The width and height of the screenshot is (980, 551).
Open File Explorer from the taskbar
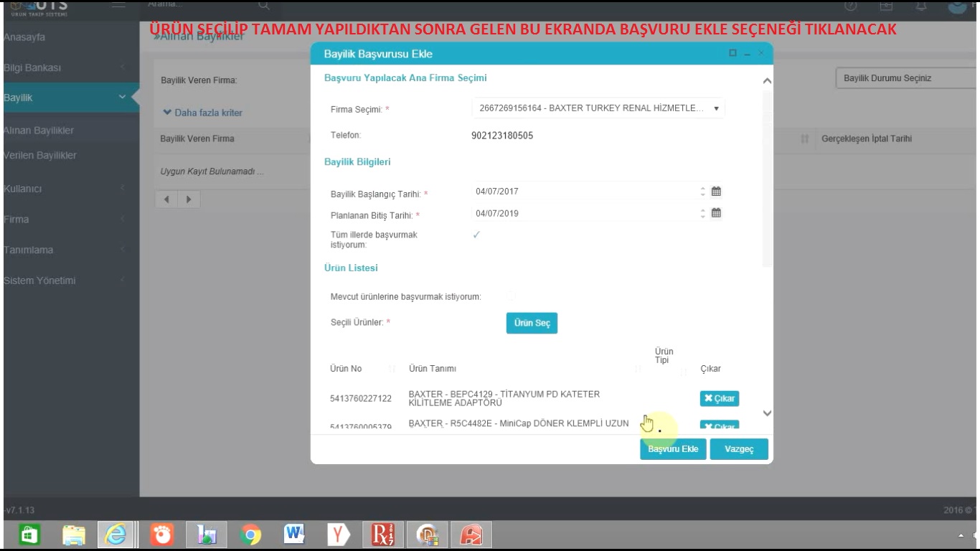[74, 535]
